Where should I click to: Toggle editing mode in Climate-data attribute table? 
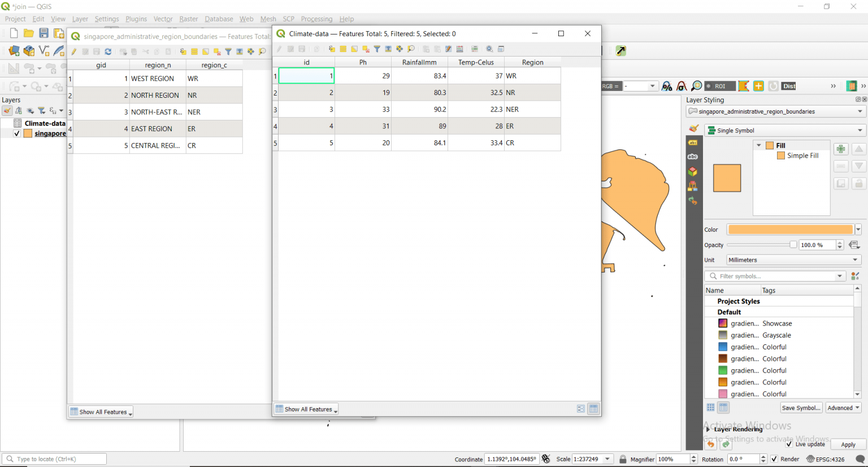pos(279,49)
